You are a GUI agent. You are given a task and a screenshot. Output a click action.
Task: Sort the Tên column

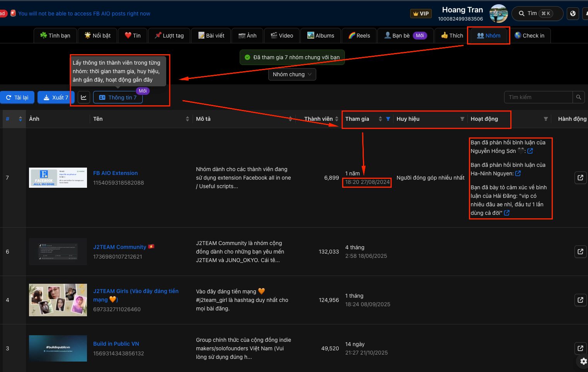coord(187,119)
